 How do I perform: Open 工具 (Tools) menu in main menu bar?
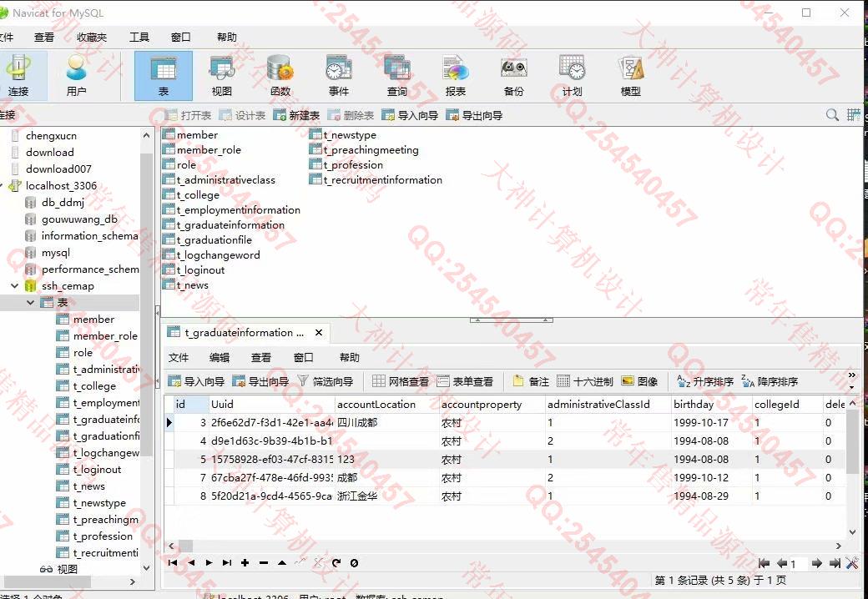[x=139, y=37]
